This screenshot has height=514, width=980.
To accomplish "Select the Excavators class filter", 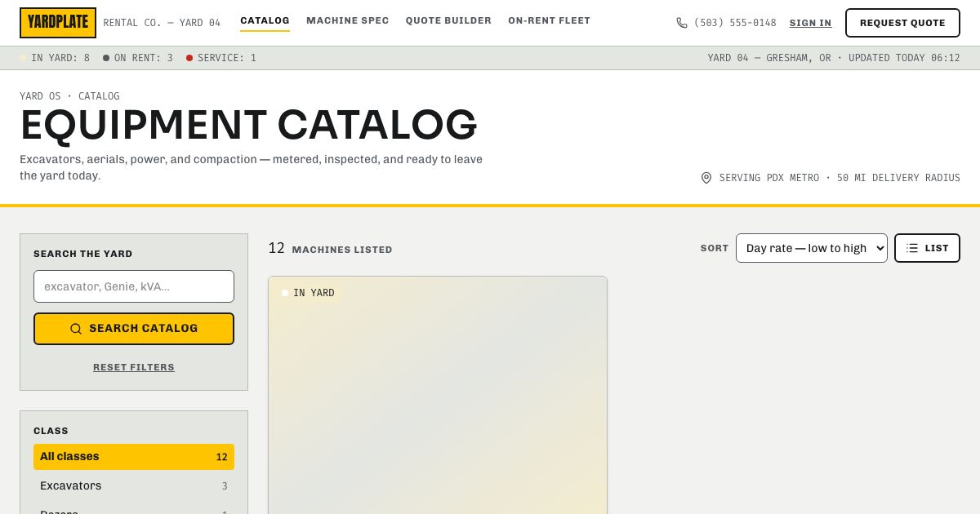I will pos(134,486).
